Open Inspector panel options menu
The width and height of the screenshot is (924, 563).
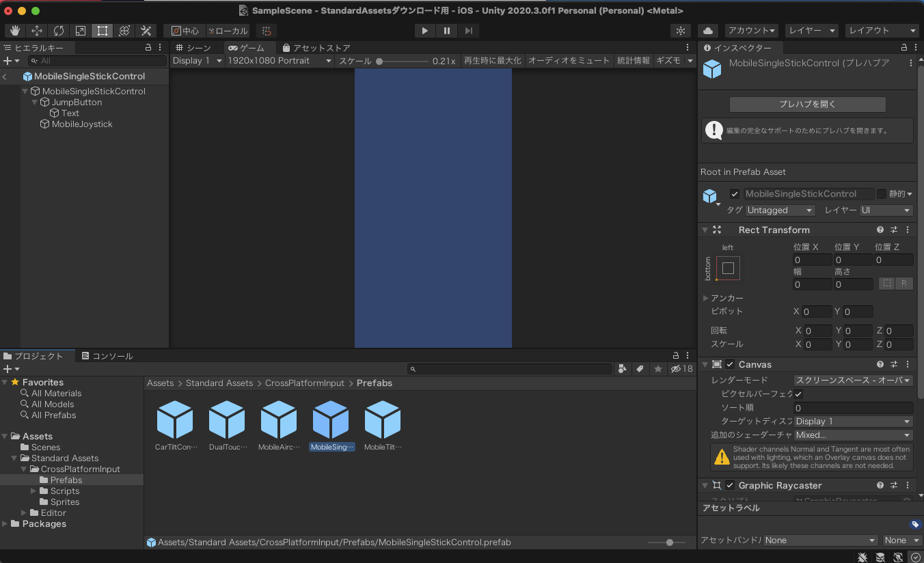[x=916, y=48]
